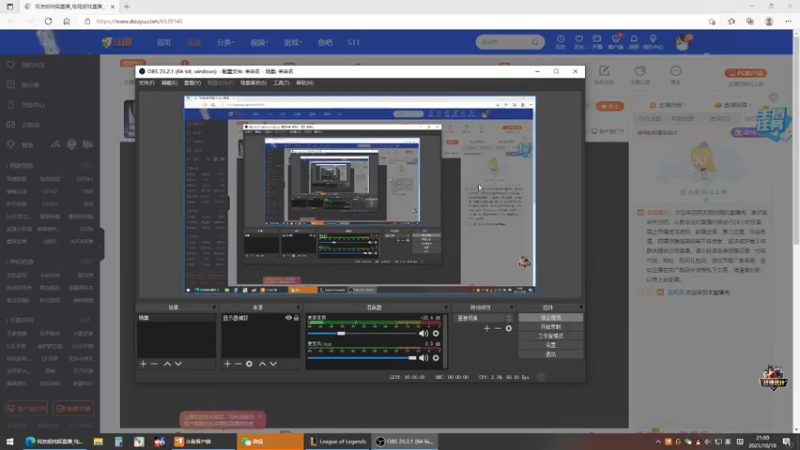Viewport: 800px width, 450px height.
Task: Open League of Legends from the taskbar
Action: [338, 441]
